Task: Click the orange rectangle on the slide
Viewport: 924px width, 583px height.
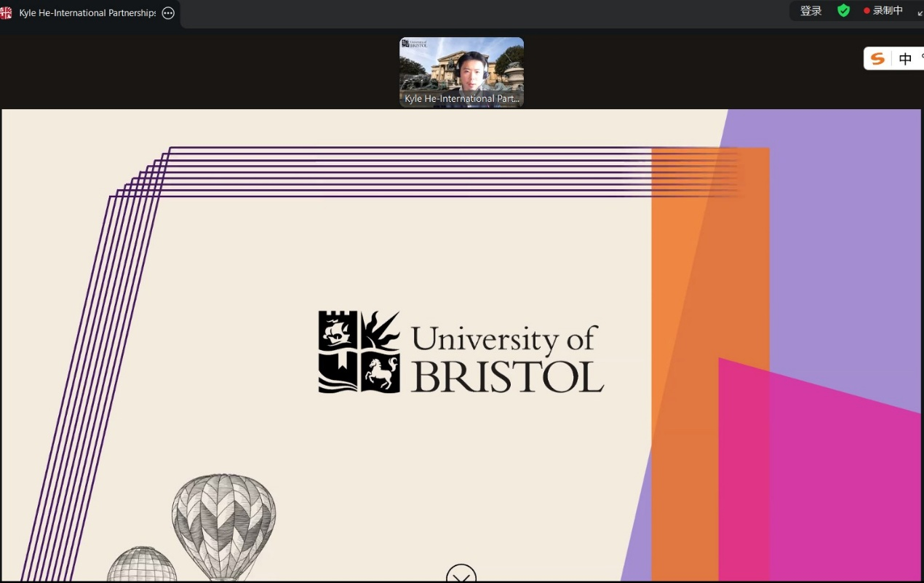Action: click(680, 291)
